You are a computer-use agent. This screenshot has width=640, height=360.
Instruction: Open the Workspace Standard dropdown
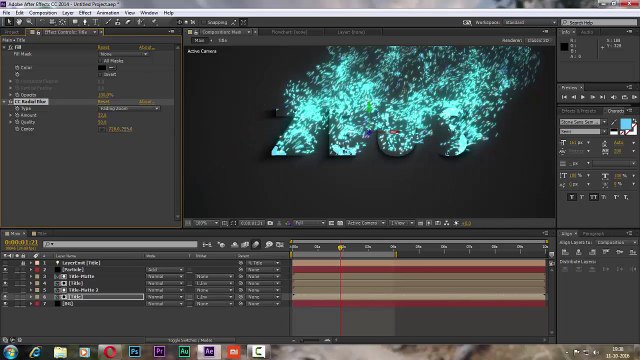pyautogui.click(x=530, y=22)
